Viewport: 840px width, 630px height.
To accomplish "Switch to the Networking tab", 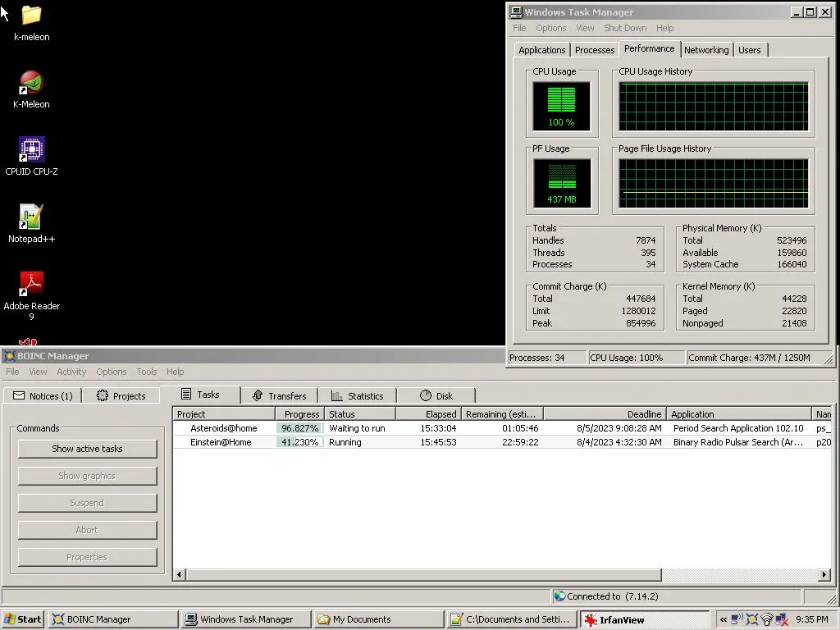I will (x=706, y=50).
